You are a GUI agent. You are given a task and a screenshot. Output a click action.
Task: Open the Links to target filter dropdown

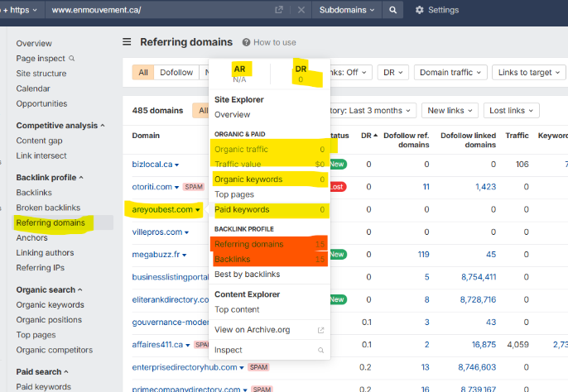pyautogui.click(x=529, y=73)
